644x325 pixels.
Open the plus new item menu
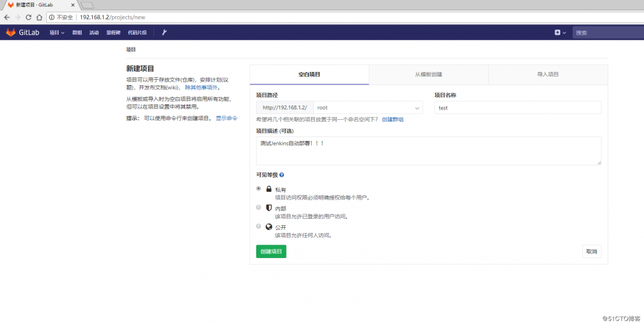560,32
